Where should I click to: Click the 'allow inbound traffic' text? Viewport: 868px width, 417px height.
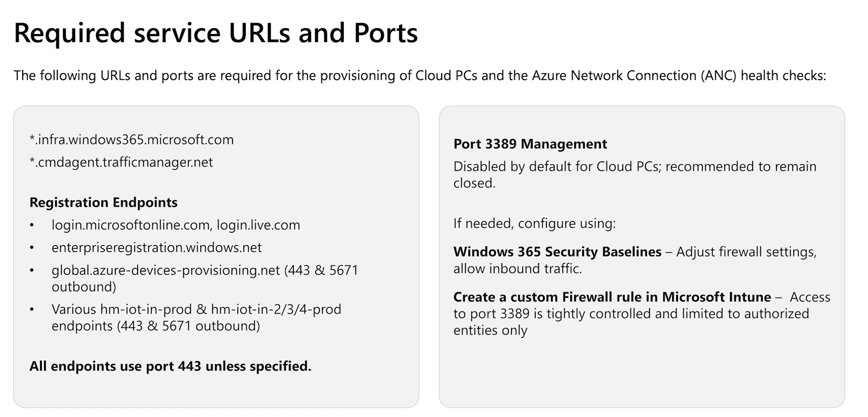pos(517,269)
